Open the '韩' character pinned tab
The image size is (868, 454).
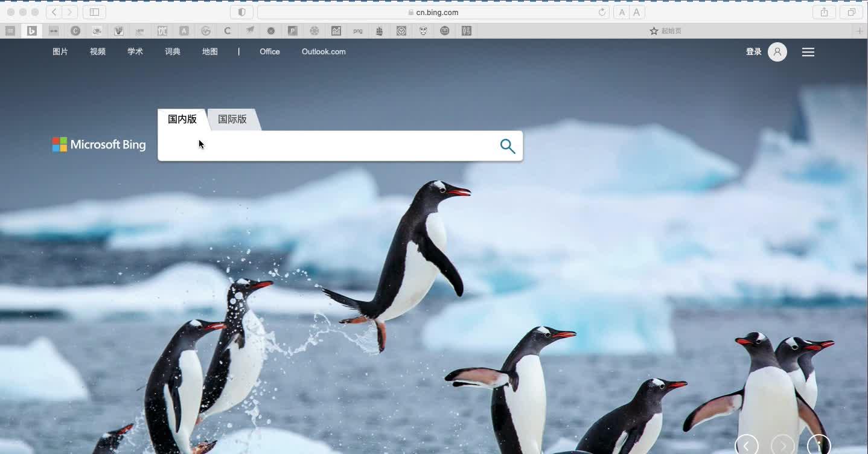[x=467, y=31]
